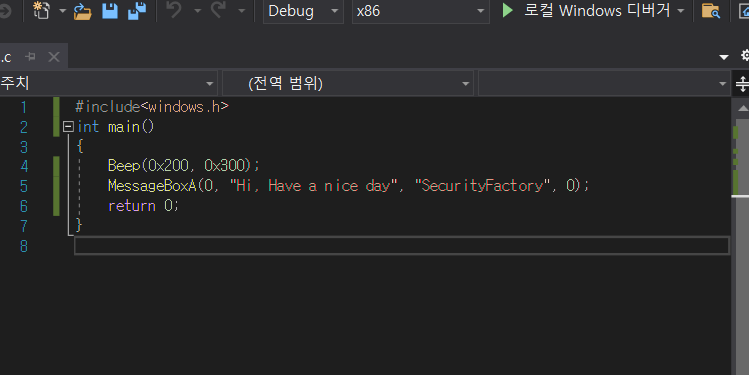Open the empty member navigation dropdown
This screenshot has width=749, height=375.
pos(604,84)
